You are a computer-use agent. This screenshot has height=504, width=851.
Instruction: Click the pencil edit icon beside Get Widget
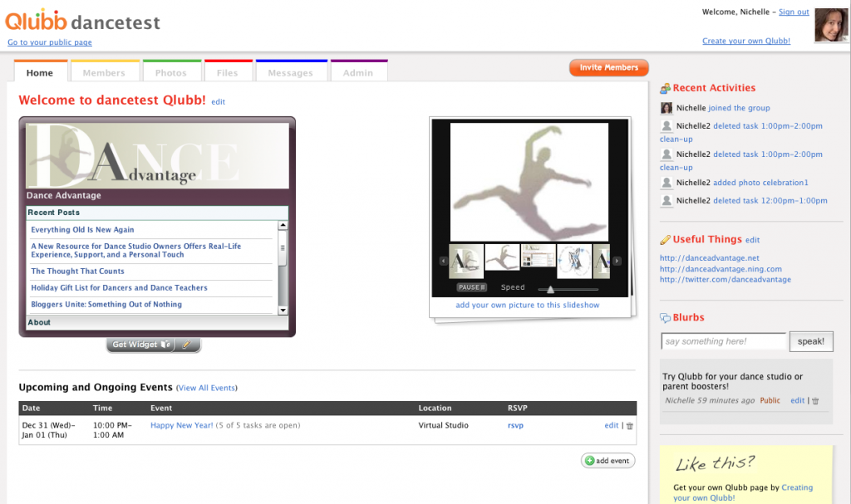point(187,345)
